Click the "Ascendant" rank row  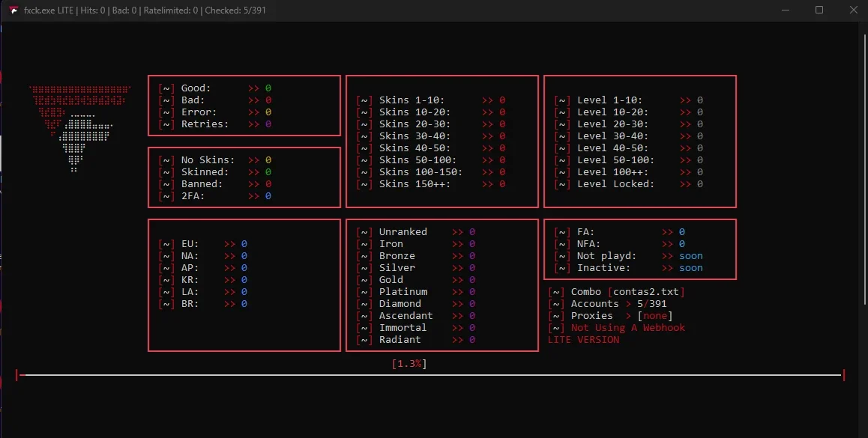416,316
